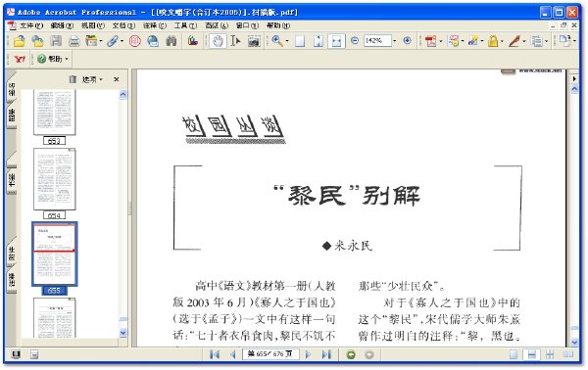Open the 工具 menu
588x370 pixels.
tap(185, 25)
